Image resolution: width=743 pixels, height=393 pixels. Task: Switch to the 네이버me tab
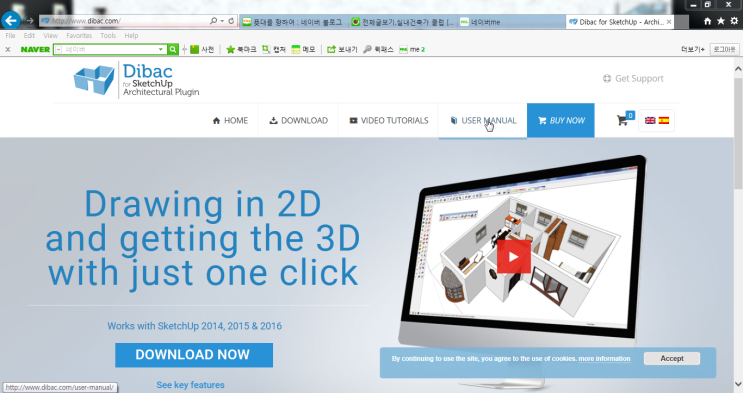point(512,22)
